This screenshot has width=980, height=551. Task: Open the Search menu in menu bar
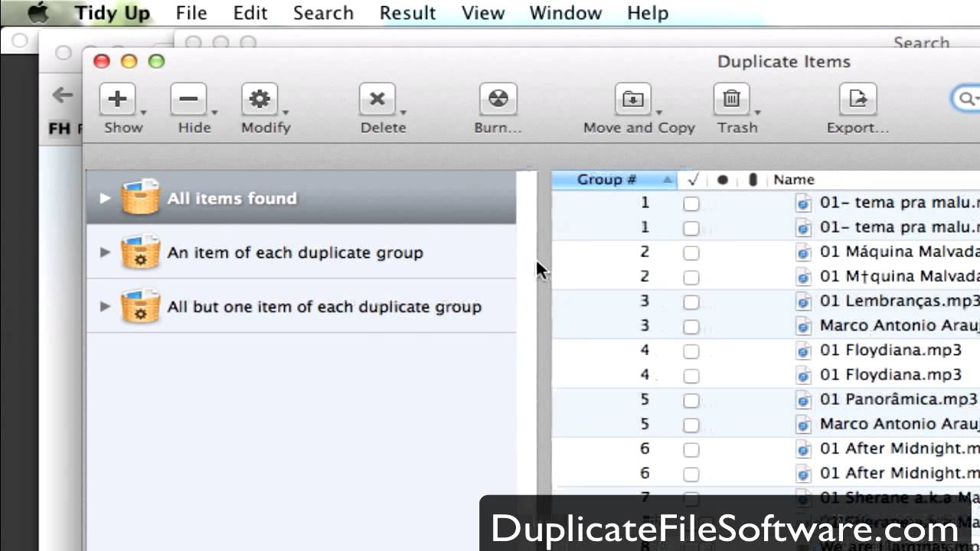(x=323, y=12)
